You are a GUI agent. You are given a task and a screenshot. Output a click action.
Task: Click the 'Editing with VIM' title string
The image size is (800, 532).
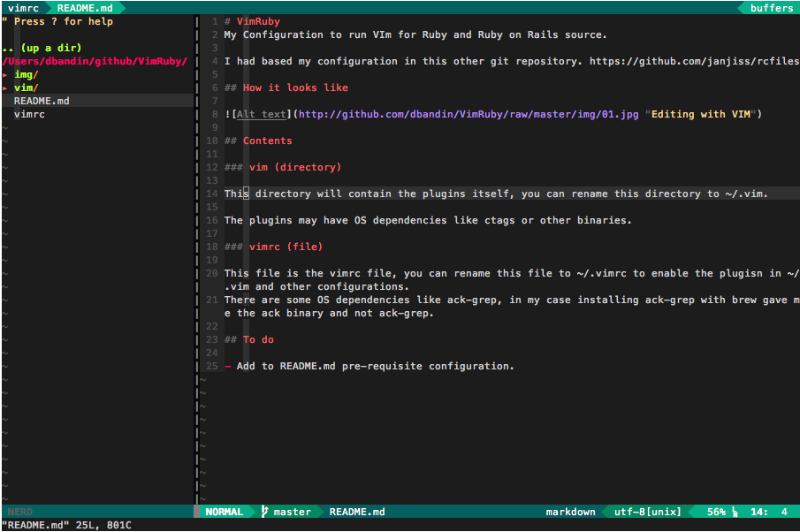coord(700,114)
